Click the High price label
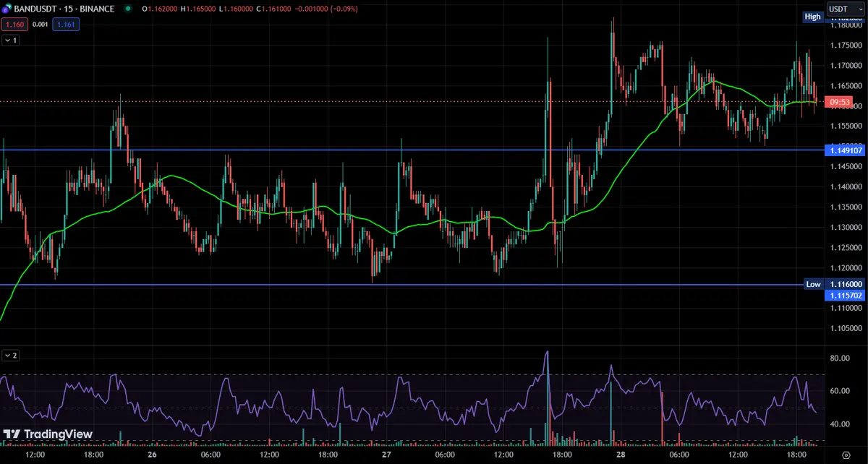The height and width of the screenshot is (464, 868). point(813,17)
